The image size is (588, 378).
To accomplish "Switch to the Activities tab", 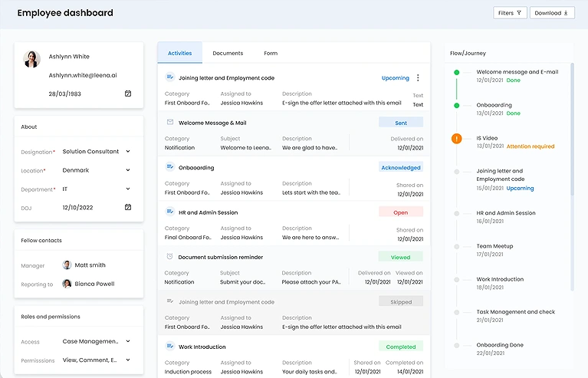I will 179,53.
